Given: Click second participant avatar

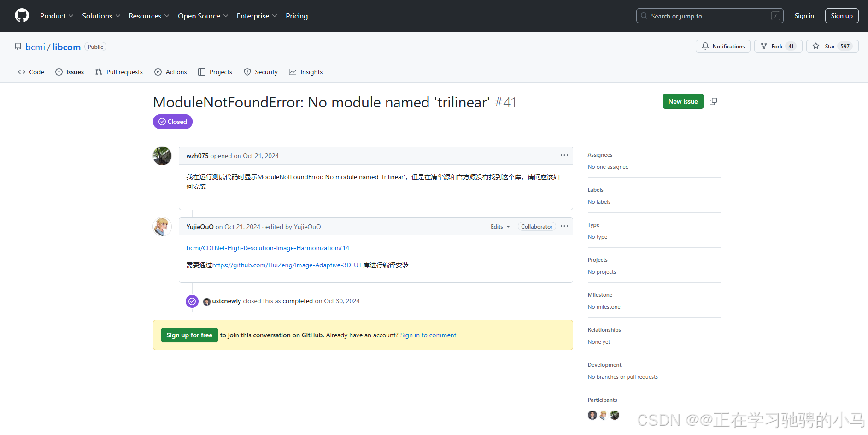Looking at the screenshot, I should click(x=604, y=415).
